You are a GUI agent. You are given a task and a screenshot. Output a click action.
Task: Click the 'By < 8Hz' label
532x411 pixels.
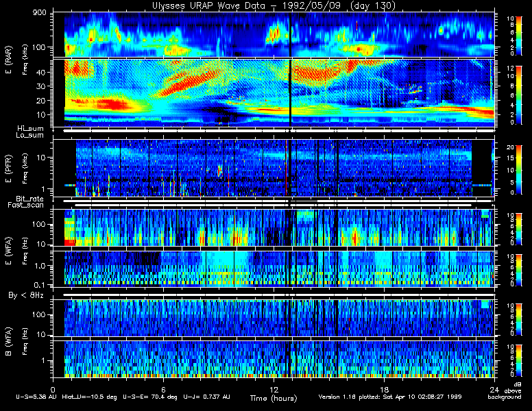pyautogui.click(x=26, y=295)
